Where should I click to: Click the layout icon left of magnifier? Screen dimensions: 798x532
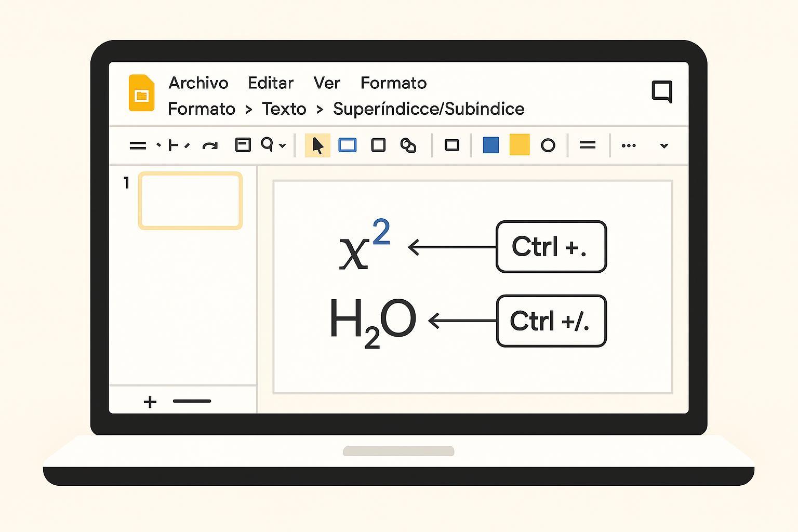click(x=243, y=145)
